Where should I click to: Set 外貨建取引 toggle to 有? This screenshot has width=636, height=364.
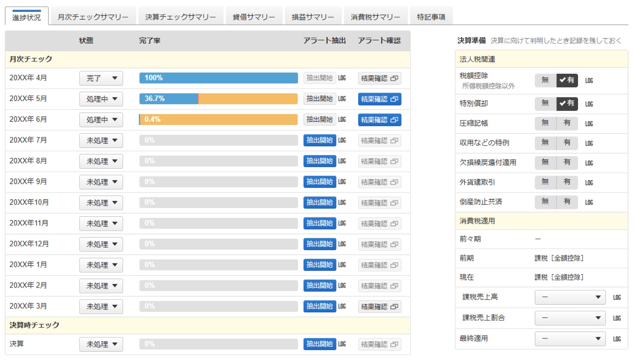[x=567, y=182]
